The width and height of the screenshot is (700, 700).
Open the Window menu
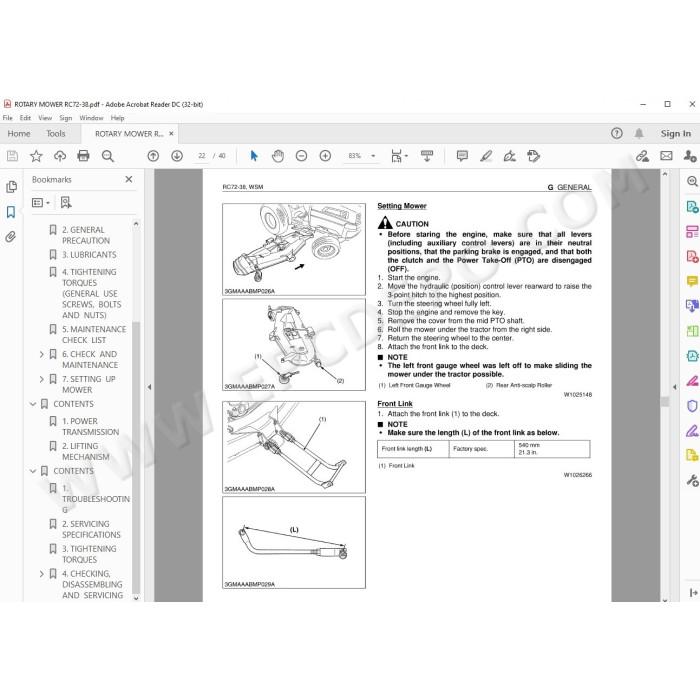(x=91, y=118)
